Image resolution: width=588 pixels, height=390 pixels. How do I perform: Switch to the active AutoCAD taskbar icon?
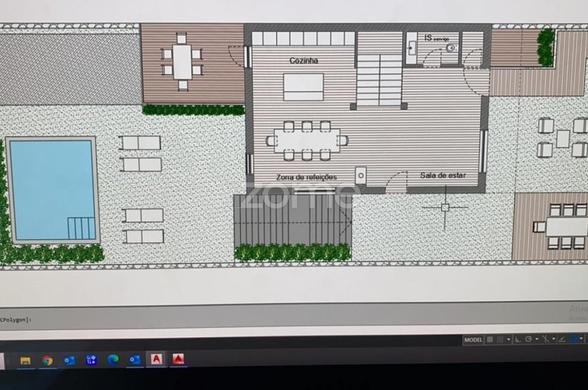pyautogui.click(x=156, y=359)
